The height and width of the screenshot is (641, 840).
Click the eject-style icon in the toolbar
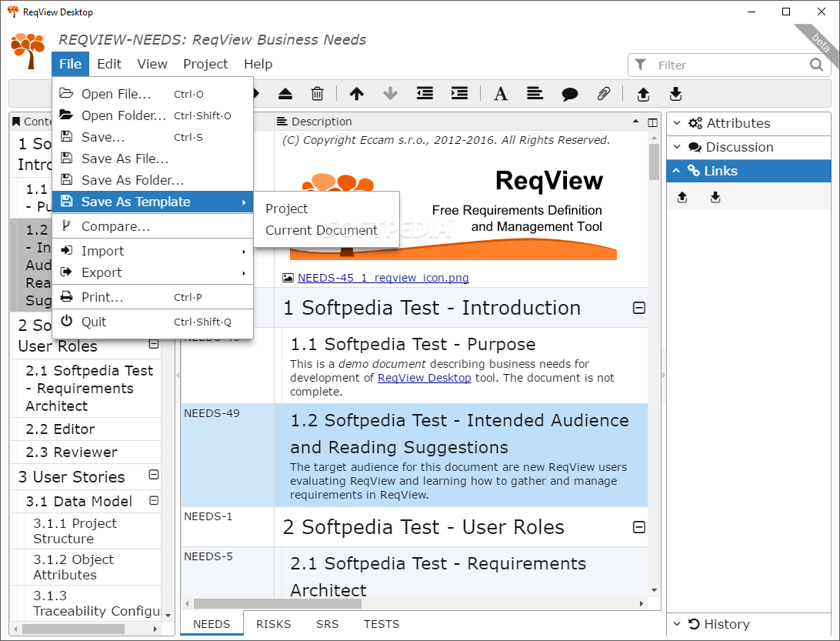tap(285, 94)
